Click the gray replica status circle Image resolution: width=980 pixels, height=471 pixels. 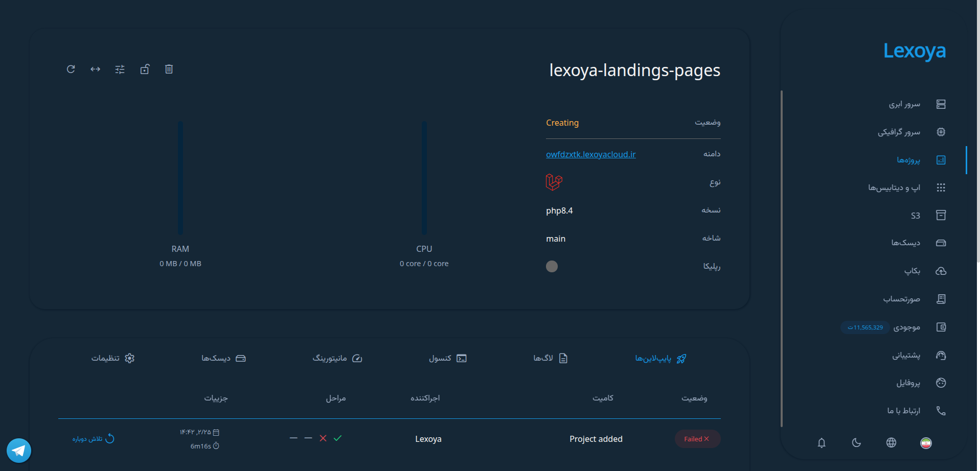pyautogui.click(x=552, y=266)
